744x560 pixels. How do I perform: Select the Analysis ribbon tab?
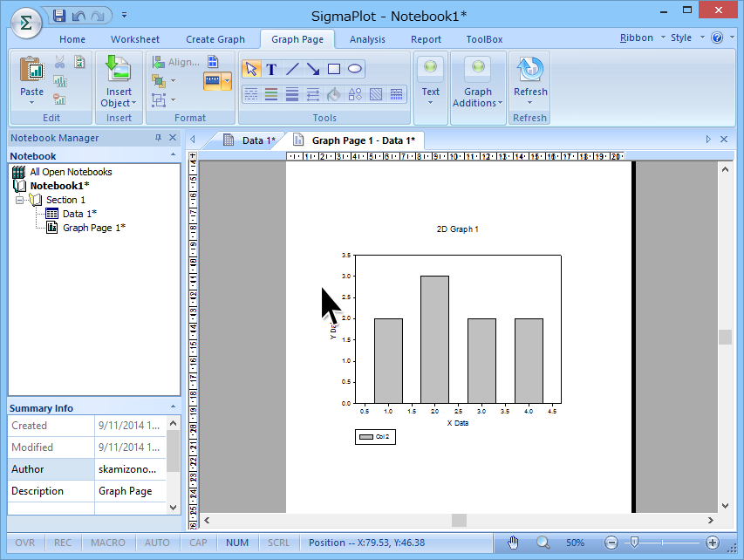point(367,39)
